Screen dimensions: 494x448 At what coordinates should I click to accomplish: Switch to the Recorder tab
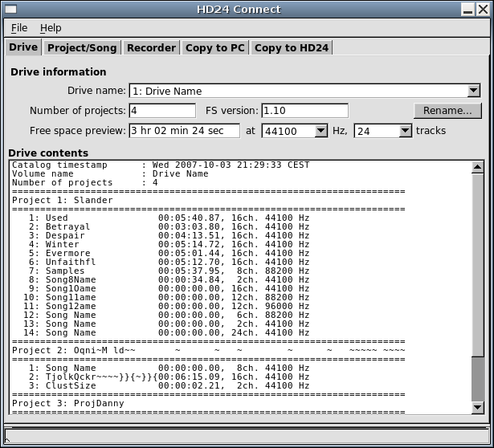coord(151,47)
